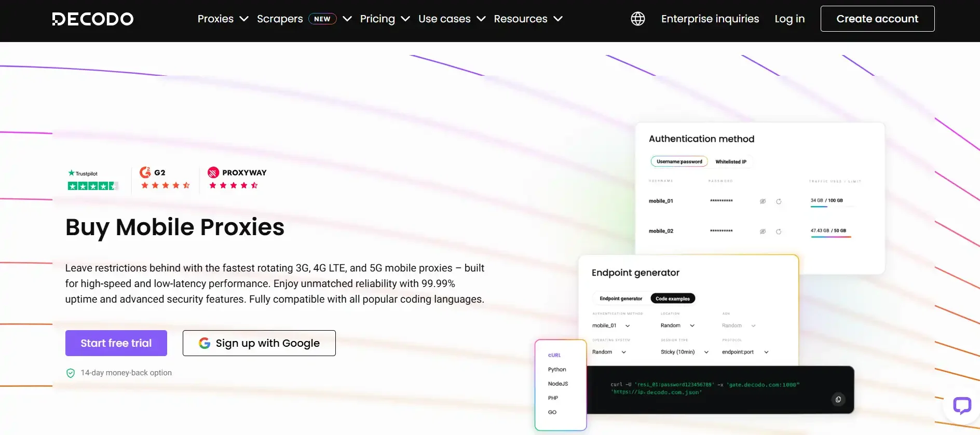
Task: Select cURL code language
Action: (554, 355)
